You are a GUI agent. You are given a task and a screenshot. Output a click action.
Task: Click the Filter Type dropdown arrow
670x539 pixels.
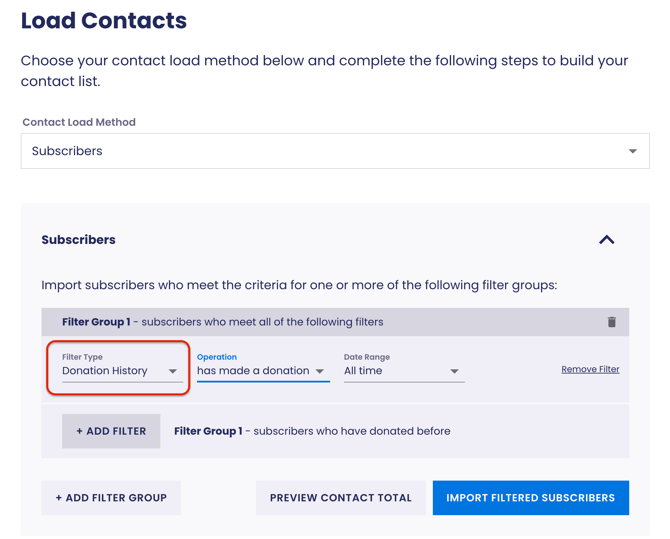173,371
